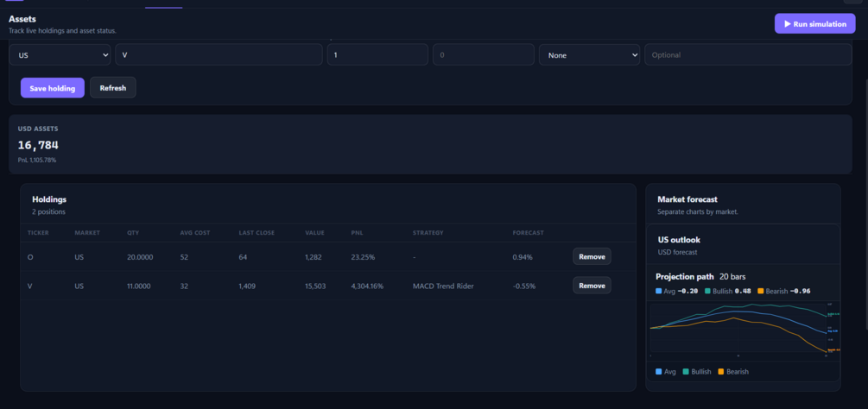
Task: Click Save holding button
Action: click(53, 88)
